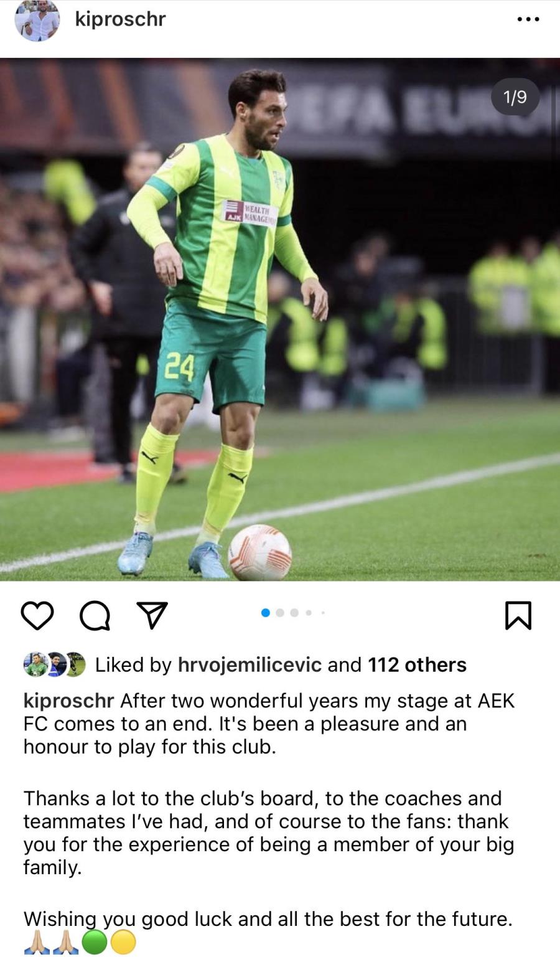This screenshot has width=560, height=957.
Task: Tap the 1/9 slide counter badge
Action: 515,97
